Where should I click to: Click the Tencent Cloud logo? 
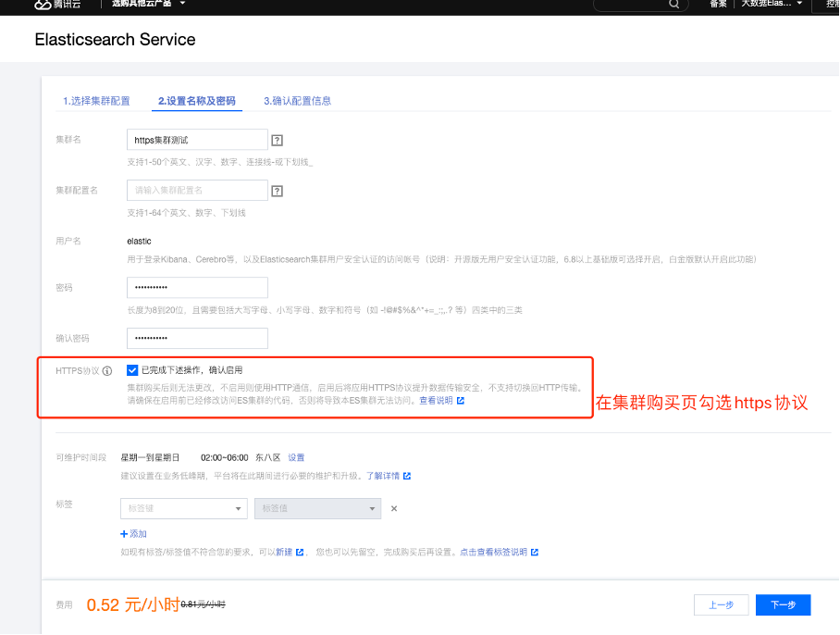tap(56, 5)
